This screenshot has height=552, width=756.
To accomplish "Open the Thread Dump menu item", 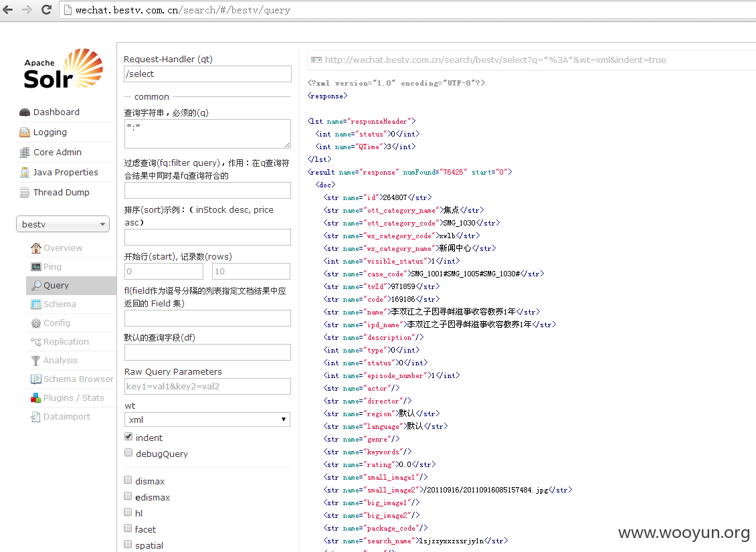I will click(x=62, y=192).
